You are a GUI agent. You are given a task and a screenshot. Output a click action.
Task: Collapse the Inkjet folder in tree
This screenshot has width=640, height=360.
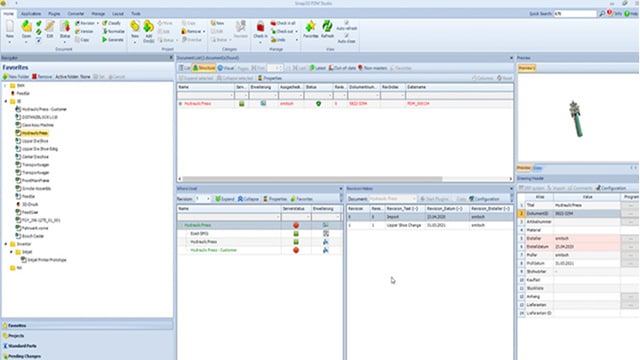(x=11, y=252)
